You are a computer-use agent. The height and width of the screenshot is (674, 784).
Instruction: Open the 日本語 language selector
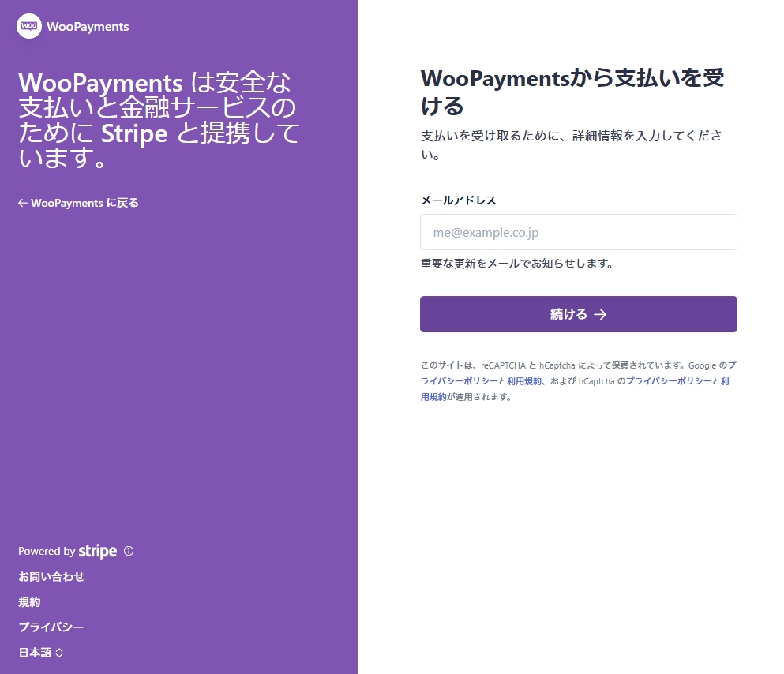point(36,652)
